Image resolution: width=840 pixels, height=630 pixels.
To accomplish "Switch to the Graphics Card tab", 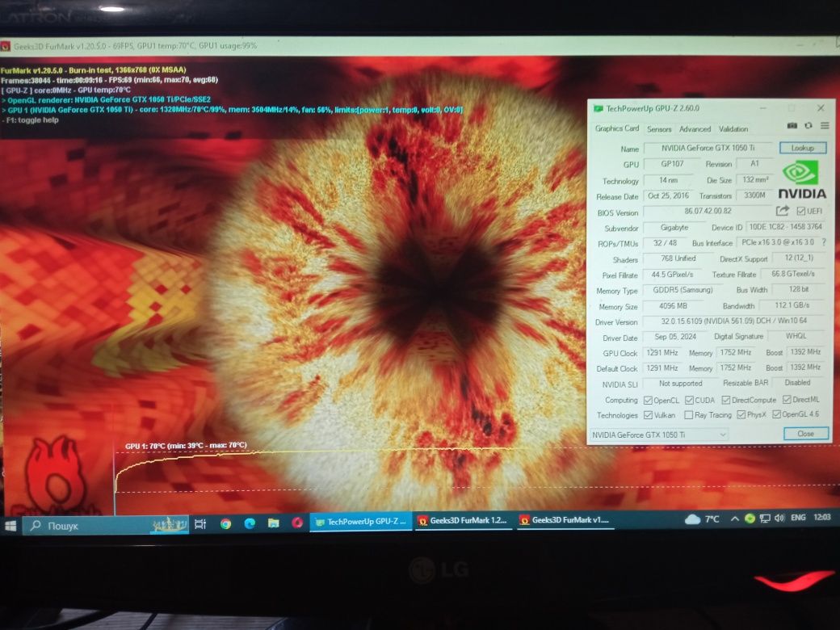I will pos(616,128).
